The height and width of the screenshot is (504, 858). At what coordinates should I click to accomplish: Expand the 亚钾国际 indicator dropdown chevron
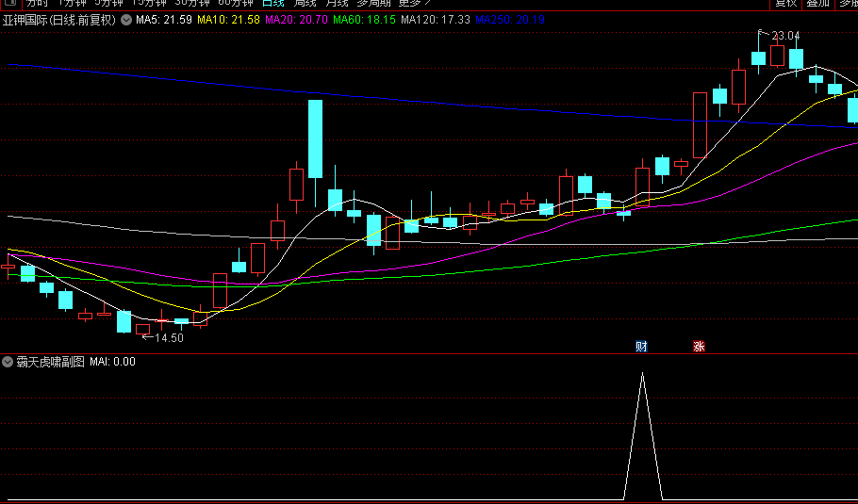[x=126, y=20]
